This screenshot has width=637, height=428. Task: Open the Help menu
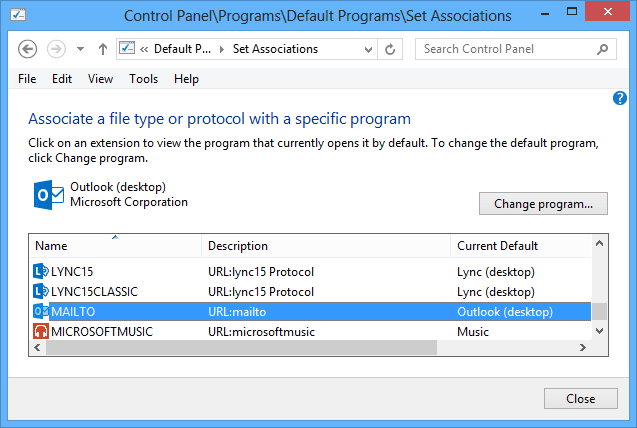186,79
